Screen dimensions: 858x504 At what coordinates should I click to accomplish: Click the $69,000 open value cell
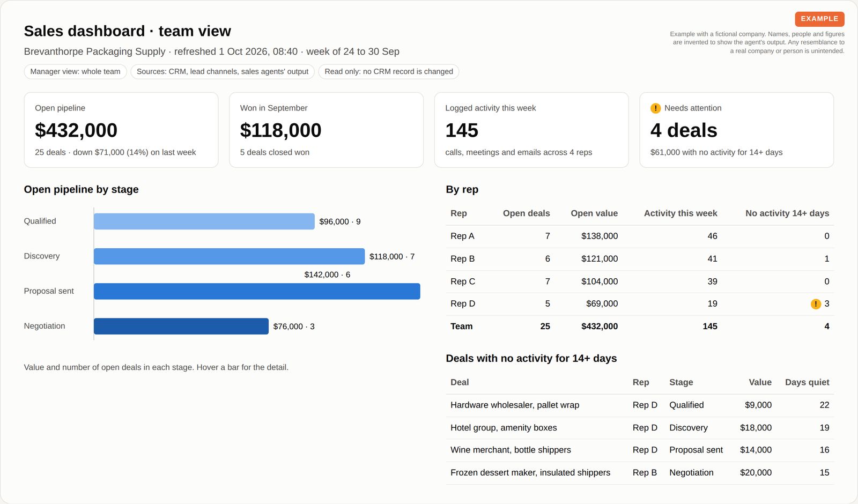pos(602,303)
